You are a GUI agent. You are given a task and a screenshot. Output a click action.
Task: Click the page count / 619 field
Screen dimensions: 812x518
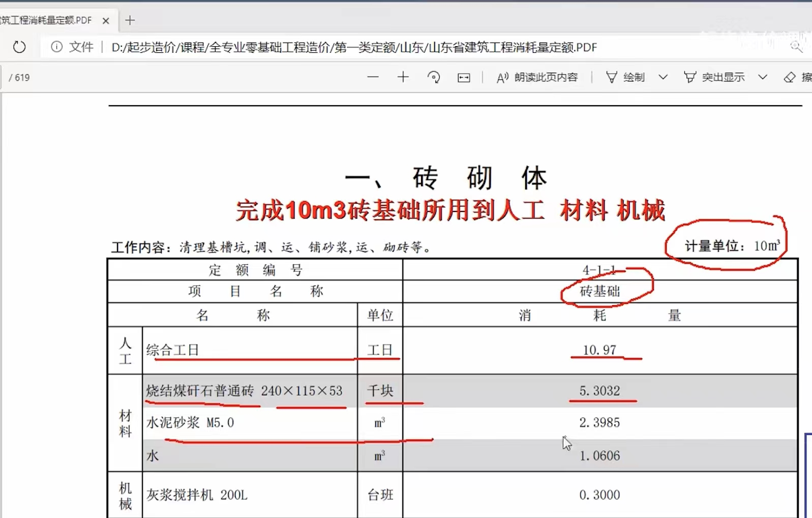point(19,78)
